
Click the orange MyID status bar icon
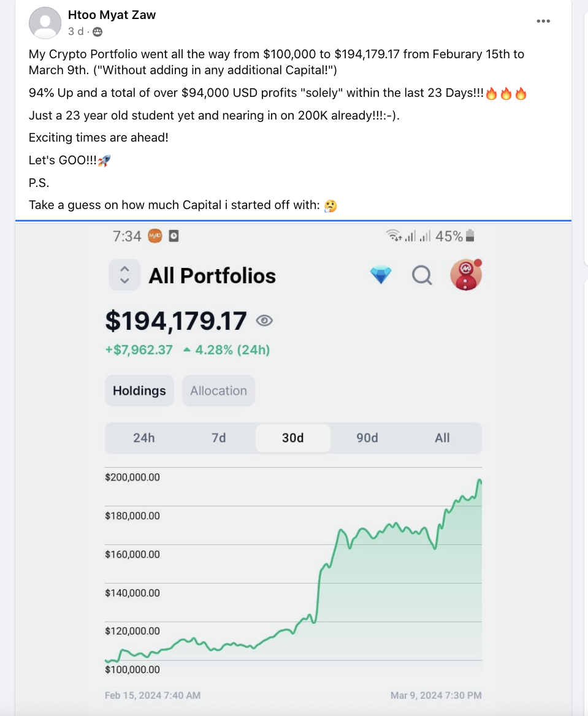[155, 236]
